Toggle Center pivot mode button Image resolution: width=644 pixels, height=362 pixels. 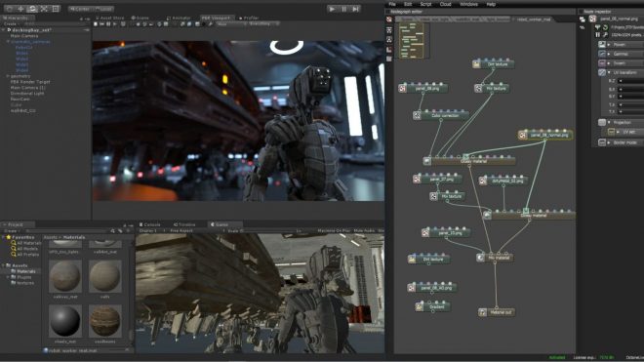tap(80, 9)
